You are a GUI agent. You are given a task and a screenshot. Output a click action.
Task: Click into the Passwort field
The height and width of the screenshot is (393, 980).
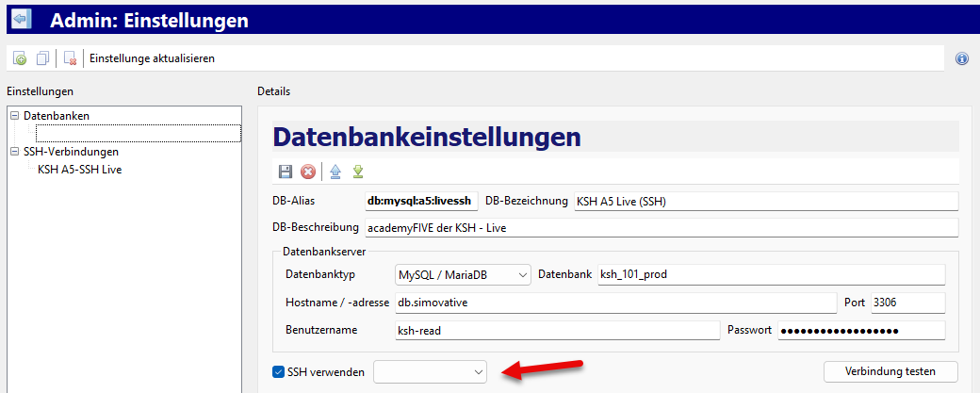pyautogui.click(x=859, y=330)
